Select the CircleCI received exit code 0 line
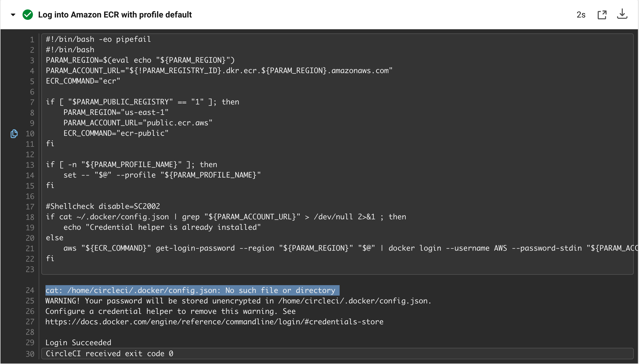Image resolution: width=639 pixels, height=364 pixels. tap(109, 354)
